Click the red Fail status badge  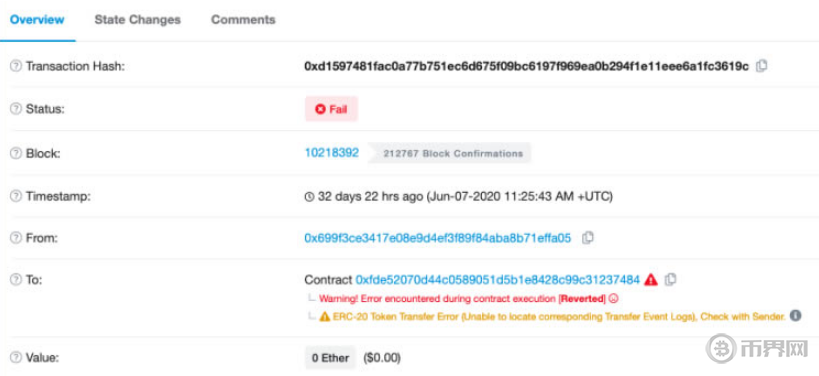pyautogui.click(x=331, y=109)
